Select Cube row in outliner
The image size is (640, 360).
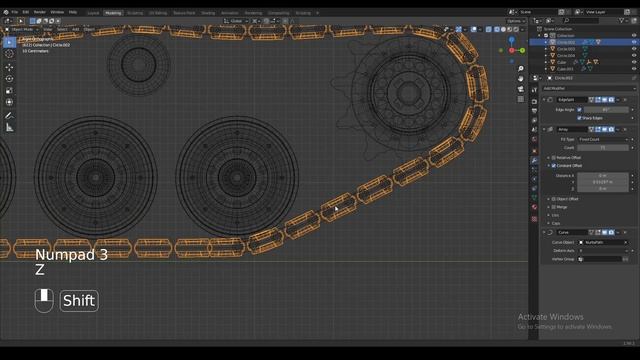[583, 62]
